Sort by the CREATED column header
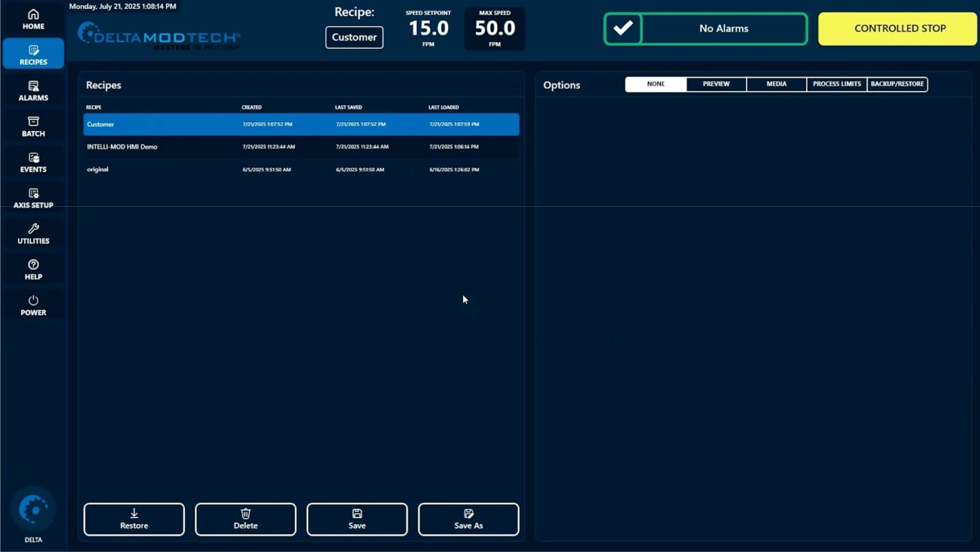The height and width of the screenshot is (552, 980). [x=251, y=107]
